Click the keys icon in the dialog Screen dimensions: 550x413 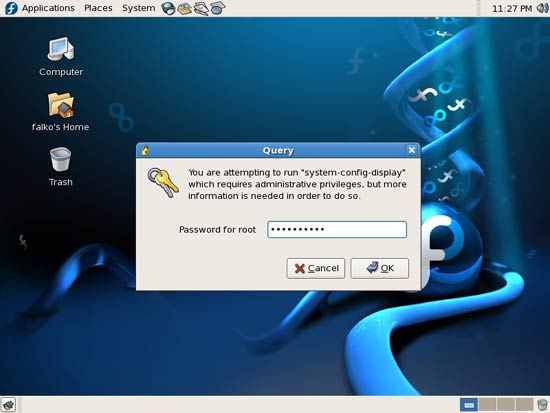[x=163, y=182]
